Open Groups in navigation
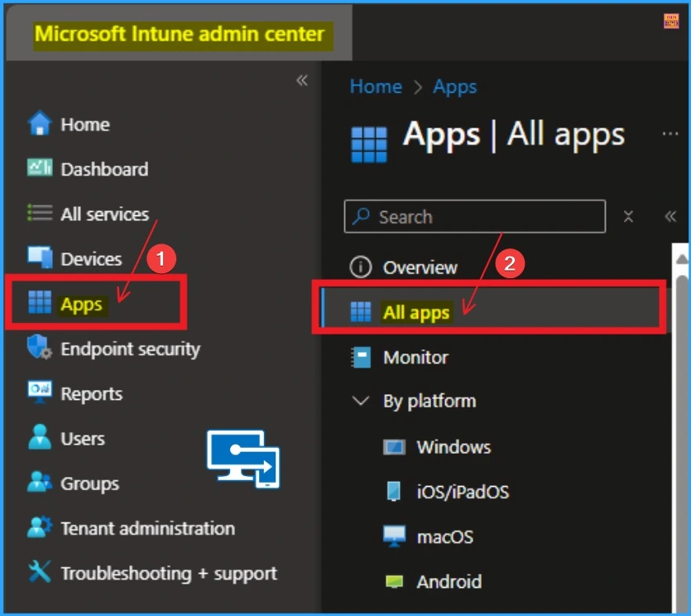 (90, 484)
